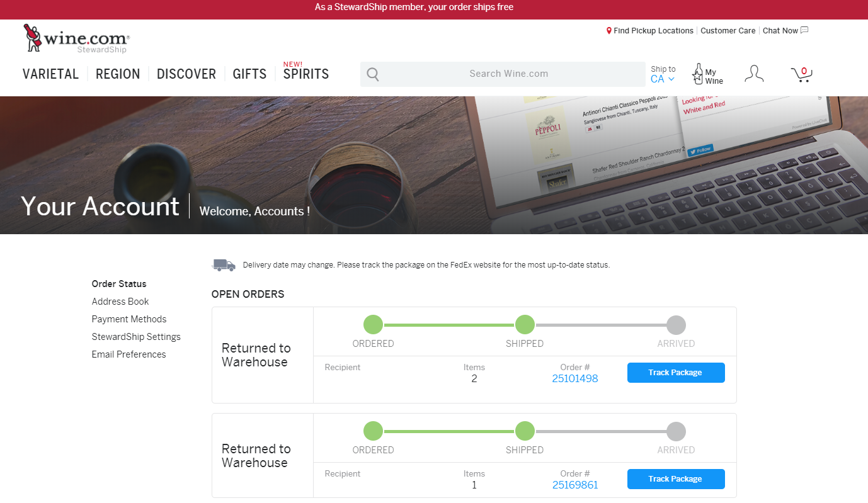Open Email Preferences
Screen dimensions: 868x503
(129, 354)
